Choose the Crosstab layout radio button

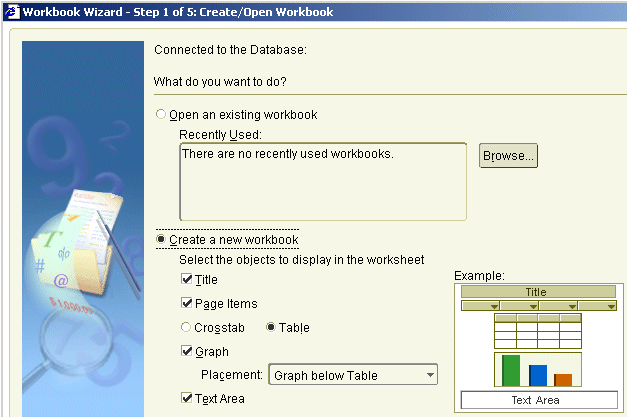186,327
